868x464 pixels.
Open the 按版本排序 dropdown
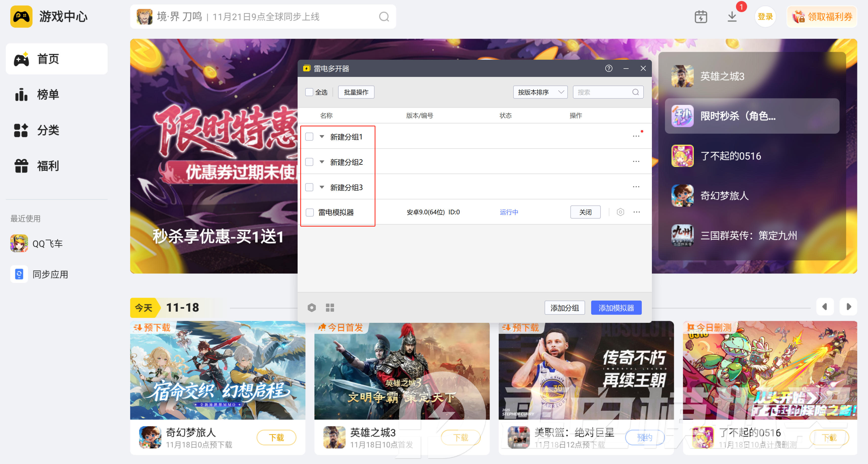coord(540,92)
